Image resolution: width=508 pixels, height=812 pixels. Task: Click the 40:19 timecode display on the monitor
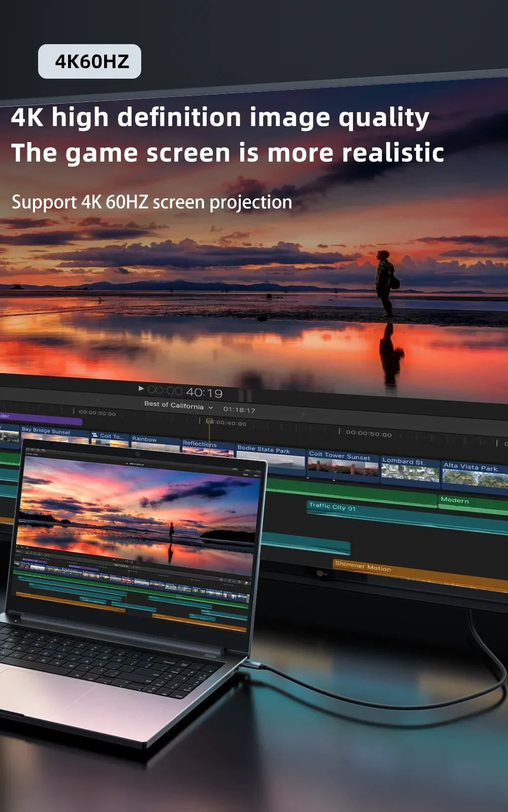185,392
